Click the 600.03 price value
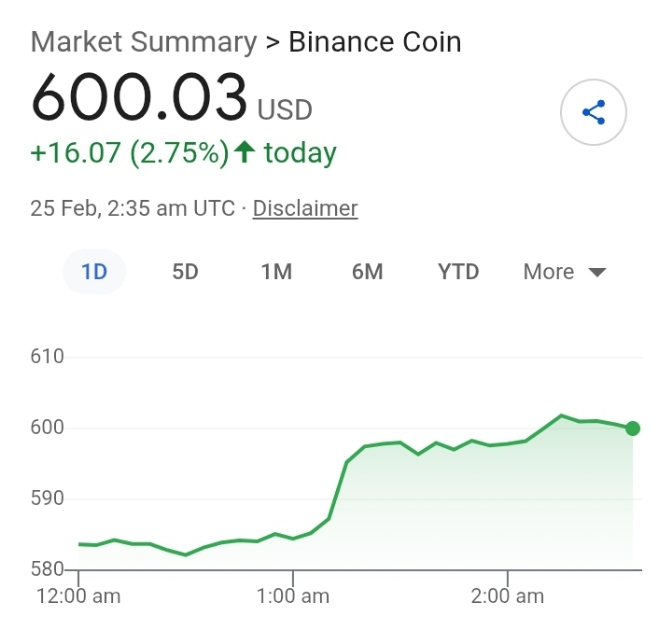The height and width of the screenshot is (624, 672). click(x=139, y=97)
